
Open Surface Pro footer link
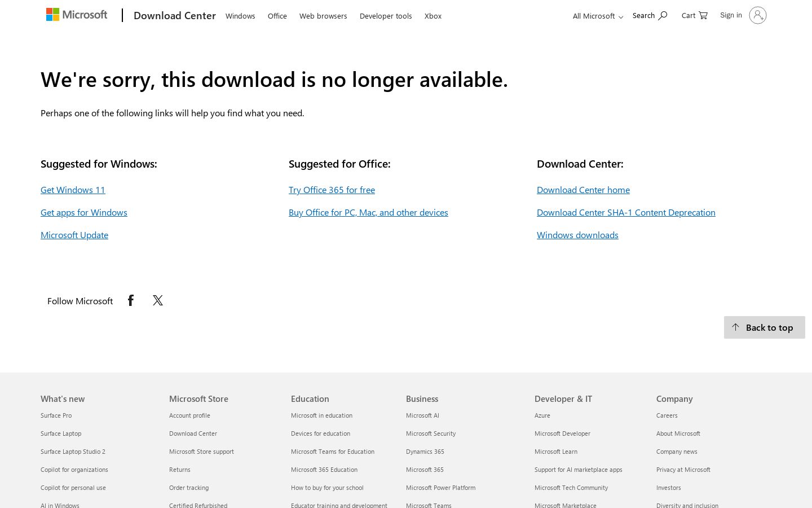click(x=56, y=415)
